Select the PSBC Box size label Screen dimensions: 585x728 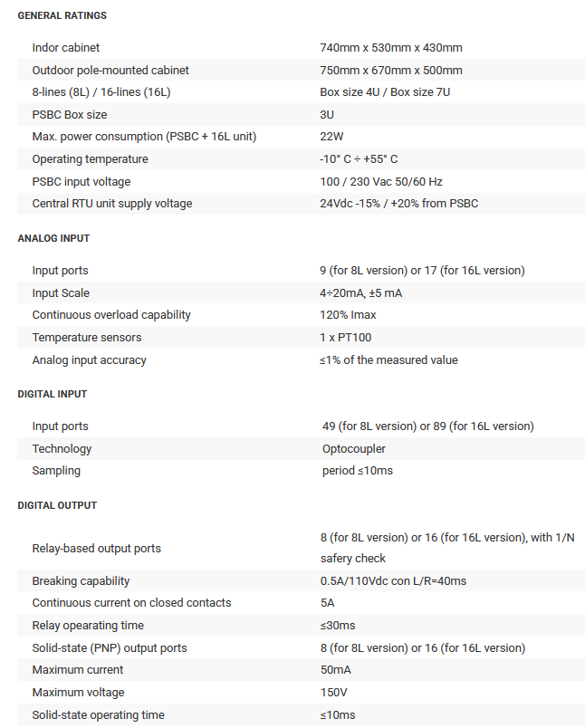pos(70,114)
